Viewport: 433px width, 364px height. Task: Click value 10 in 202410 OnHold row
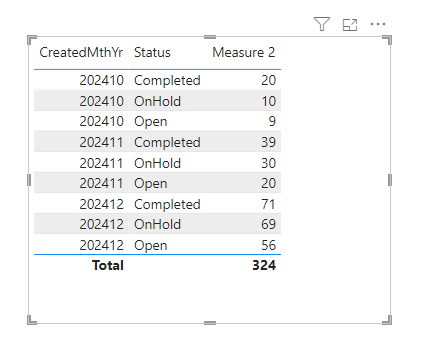coord(268,101)
